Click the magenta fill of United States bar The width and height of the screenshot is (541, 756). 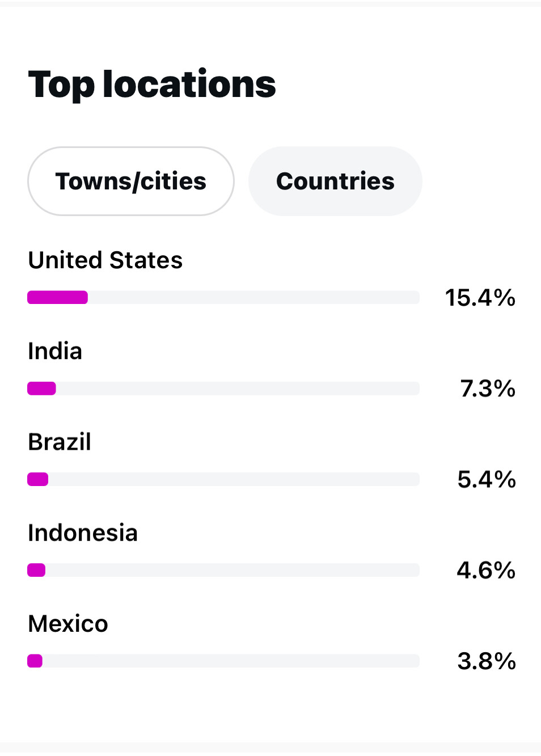(x=58, y=298)
